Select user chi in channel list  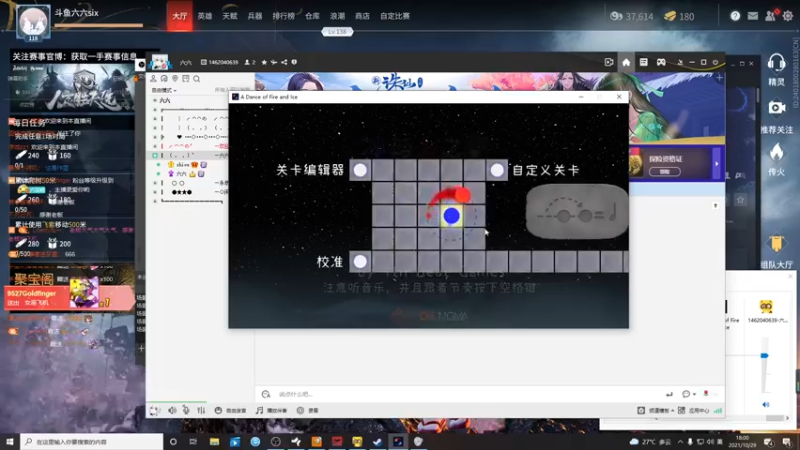(189, 165)
